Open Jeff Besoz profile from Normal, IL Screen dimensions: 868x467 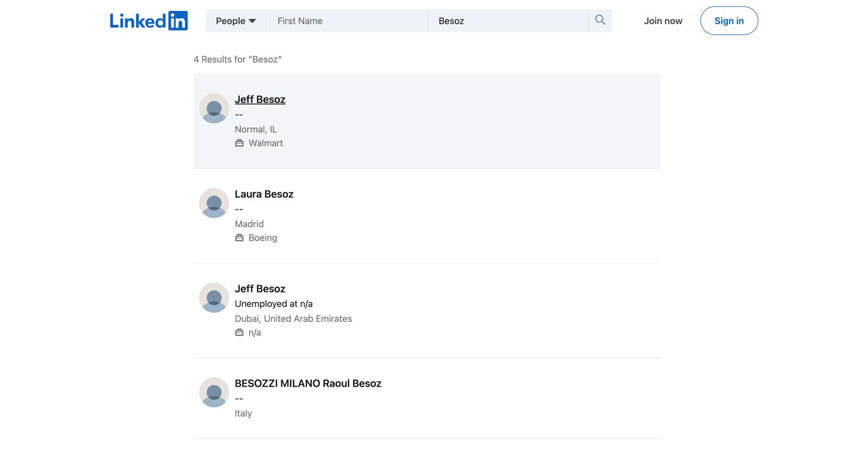pos(260,99)
